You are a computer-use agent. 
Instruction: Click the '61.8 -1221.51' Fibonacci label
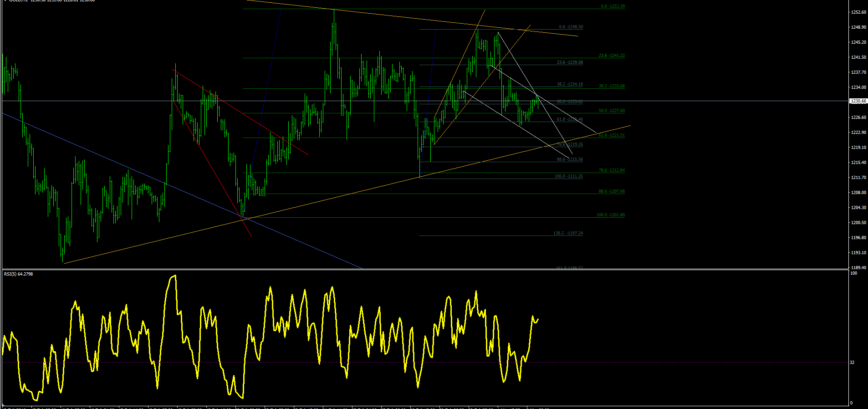pos(612,135)
